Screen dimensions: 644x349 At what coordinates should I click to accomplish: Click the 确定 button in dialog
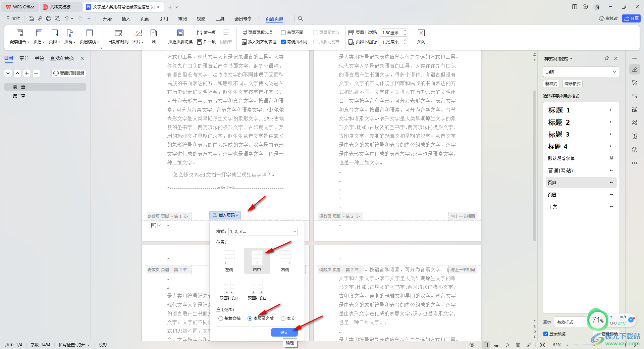(284, 333)
